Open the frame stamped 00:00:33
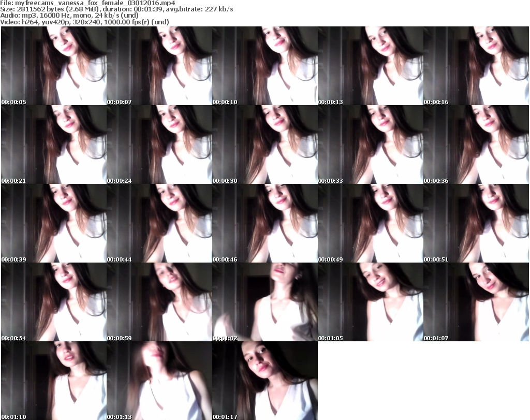Screen dimensions: 530x420 pos(371,144)
